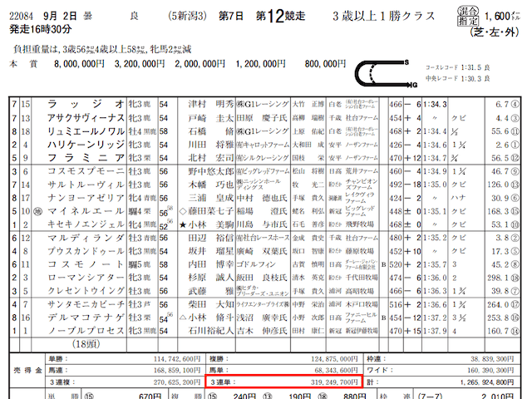Click jockey name 田辺裕信

click(x=210, y=239)
